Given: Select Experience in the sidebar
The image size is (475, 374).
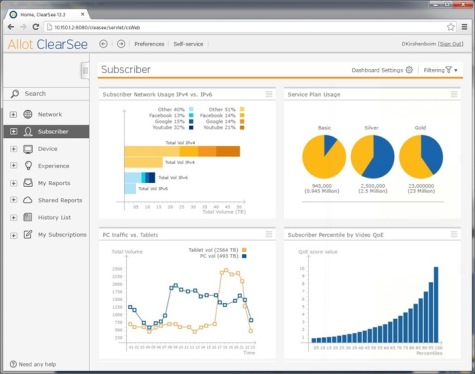Looking at the screenshot, I should [x=53, y=166].
